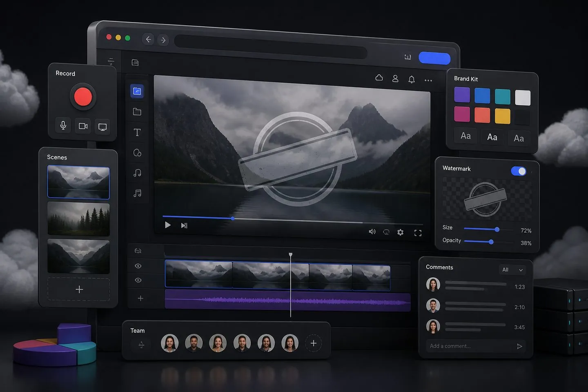Select the forest scene thumbnail
588x392 pixels.
[78, 219]
